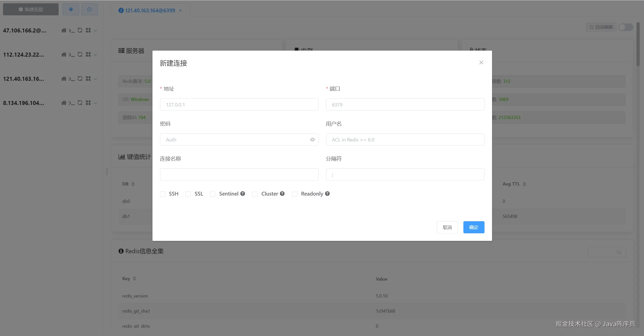Image resolution: width=644 pixels, height=336 pixels.
Task: Close the 121.40.163.164@6399 tab
Action: (x=180, y=11)
